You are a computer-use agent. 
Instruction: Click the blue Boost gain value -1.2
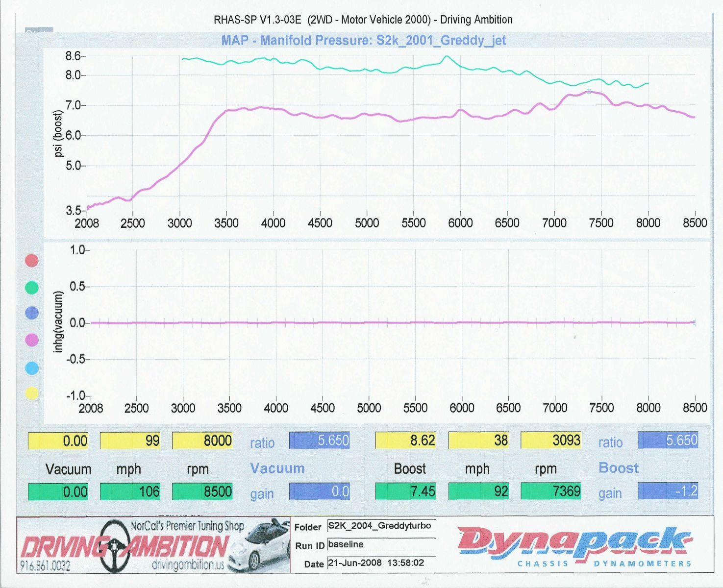pyautogui.click(x=668, y=491)
